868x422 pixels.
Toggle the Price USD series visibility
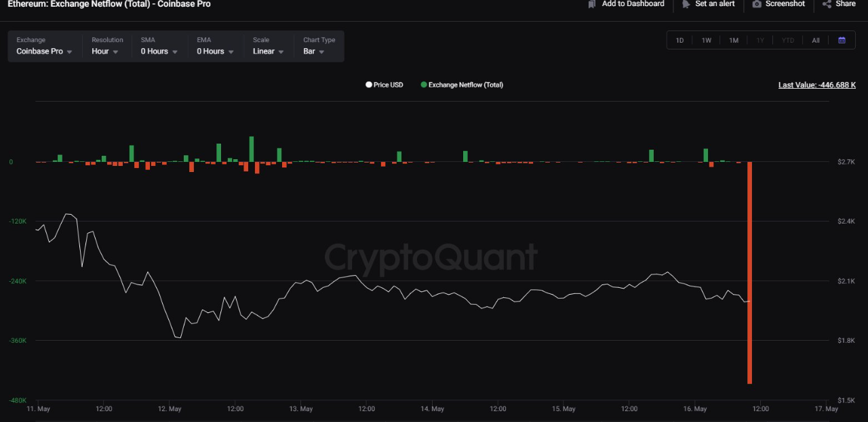pyautogui.click(x=384, y=85)
